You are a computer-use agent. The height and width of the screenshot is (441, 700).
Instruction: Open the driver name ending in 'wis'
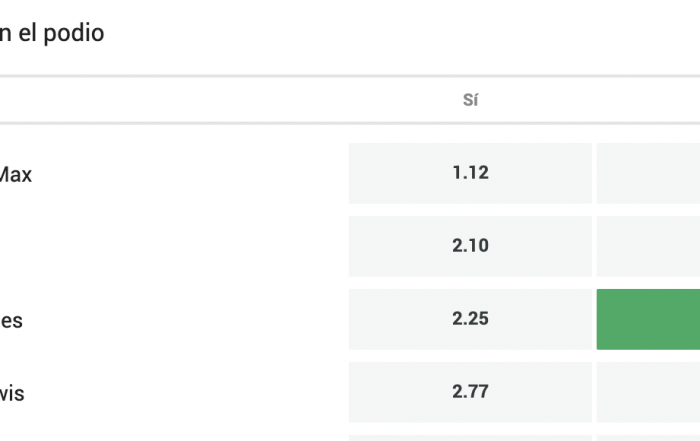(x=12, y=394)
